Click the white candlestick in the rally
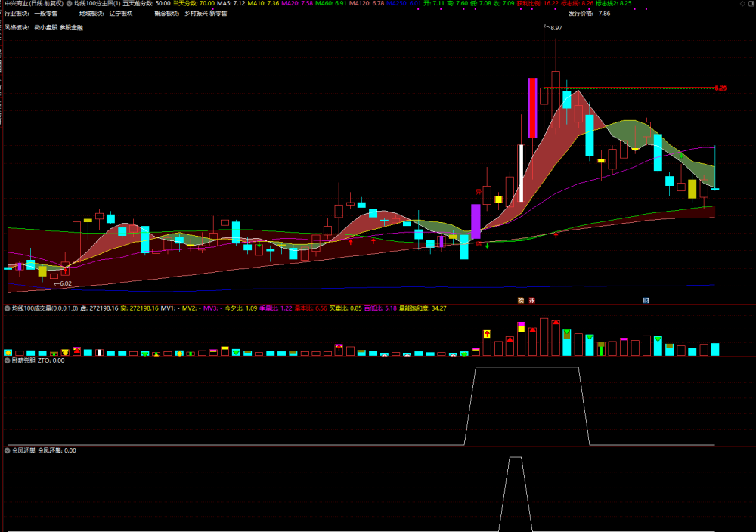 (x=521, y=173)
